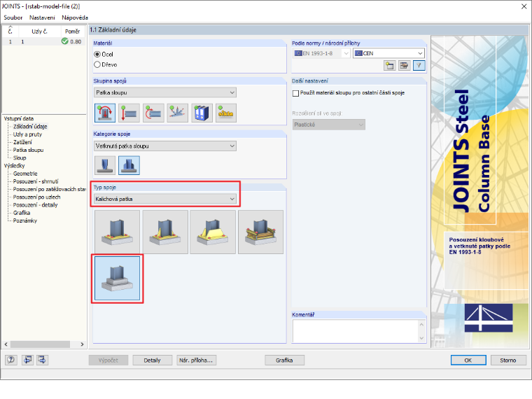
Task: Open the Nápověda menu
Action: click(x=75, y=17)
